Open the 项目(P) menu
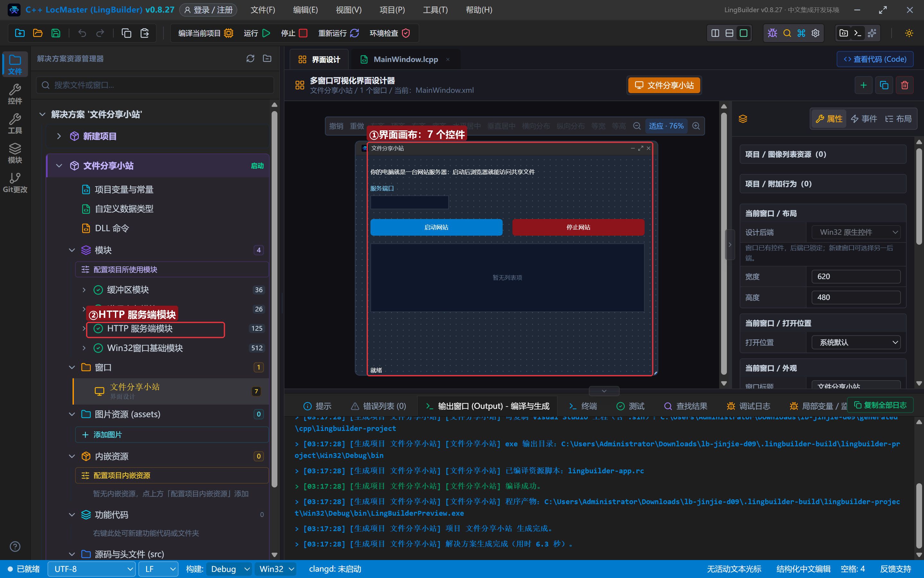Image resolution: width=924 pixels, height=578 pixels. pos(392,10)
